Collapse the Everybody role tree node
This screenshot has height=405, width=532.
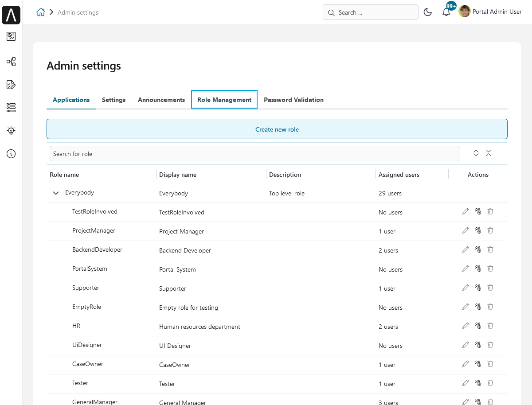[x=56, y=193]
